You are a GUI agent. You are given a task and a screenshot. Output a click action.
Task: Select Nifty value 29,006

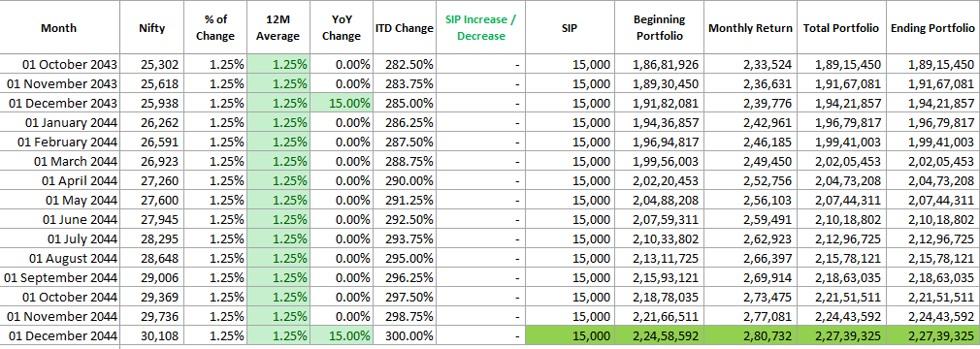152,277
